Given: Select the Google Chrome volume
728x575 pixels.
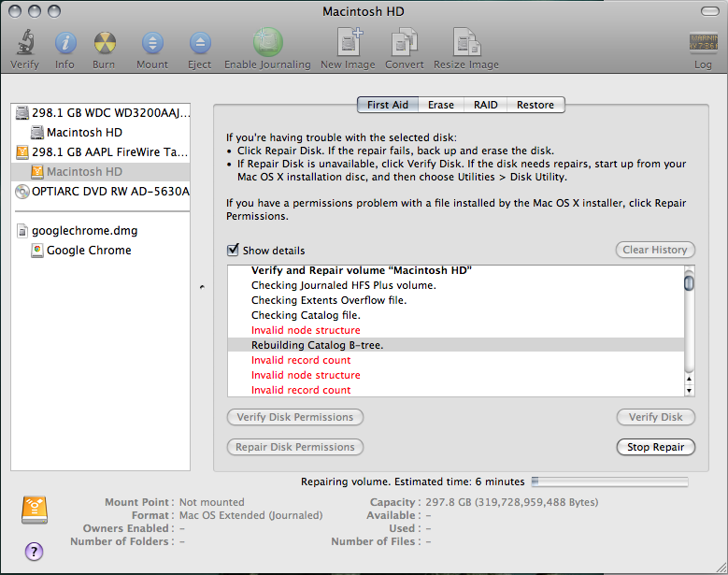Looking at the screenshot, I should pyautogui.click(x=101, y=250).
